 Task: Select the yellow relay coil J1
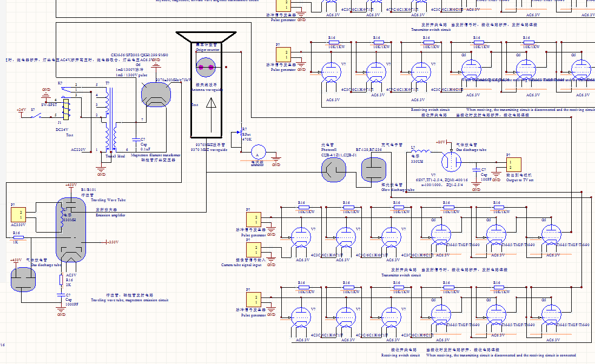(x=66, y=110)
